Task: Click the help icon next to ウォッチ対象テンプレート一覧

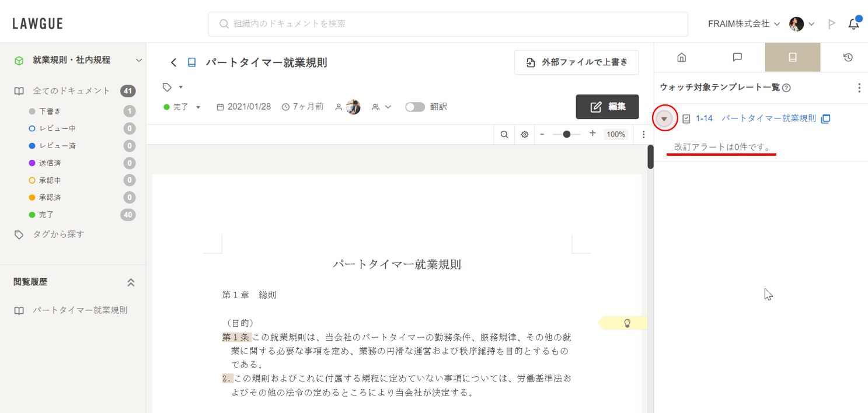Action: [786, 88]
